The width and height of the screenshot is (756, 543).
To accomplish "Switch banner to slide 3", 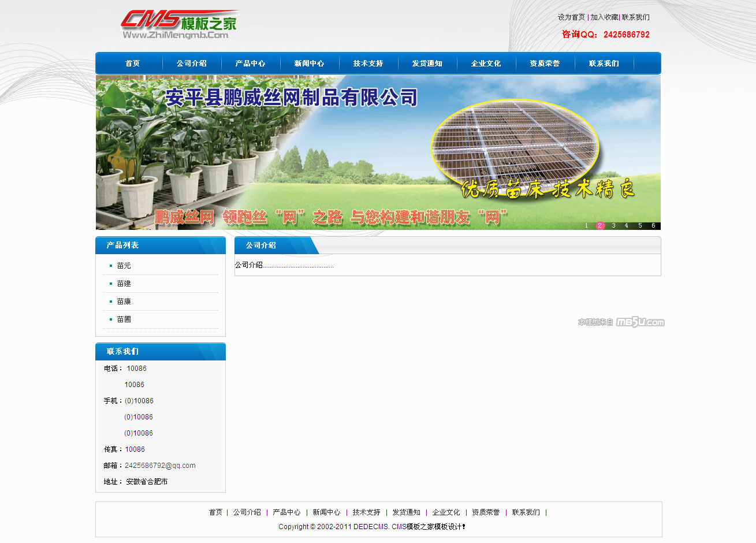I will [613, 226].
